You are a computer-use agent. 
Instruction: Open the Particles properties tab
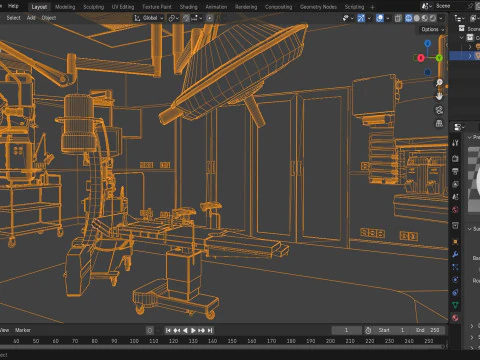pos(455,267)
